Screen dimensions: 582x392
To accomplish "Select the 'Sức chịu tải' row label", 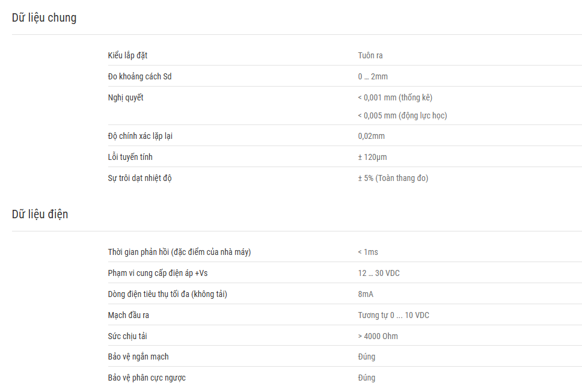I will coord(127,336).
